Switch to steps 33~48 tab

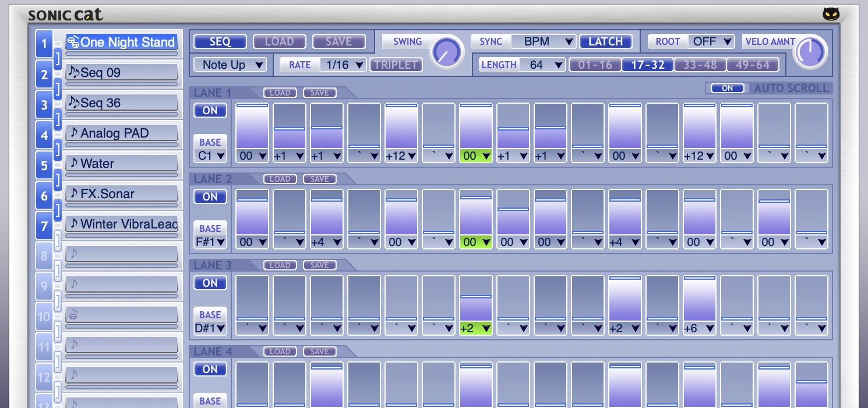click(x=700, y=65)
